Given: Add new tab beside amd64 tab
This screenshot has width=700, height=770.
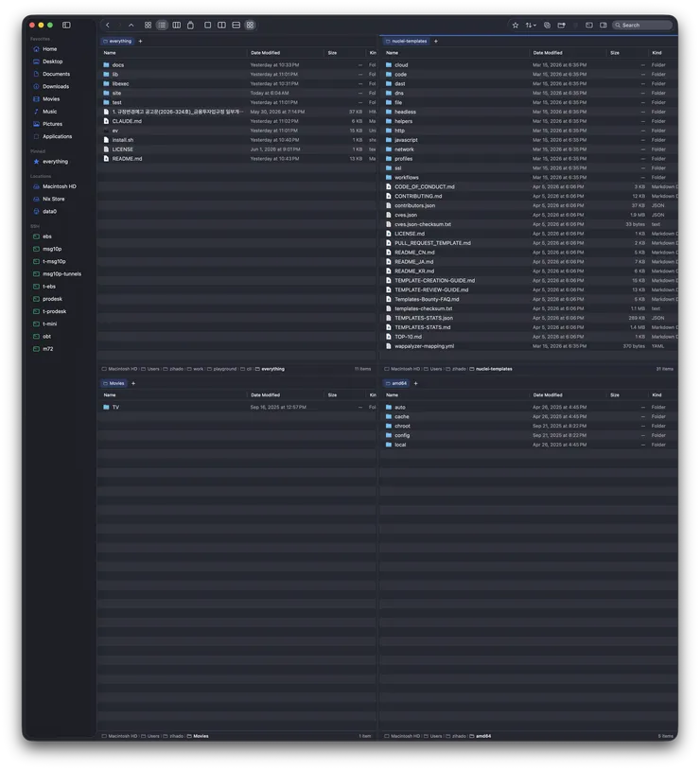Looking at the screenshot, I should pyautogui.click(x=416, y=383).
